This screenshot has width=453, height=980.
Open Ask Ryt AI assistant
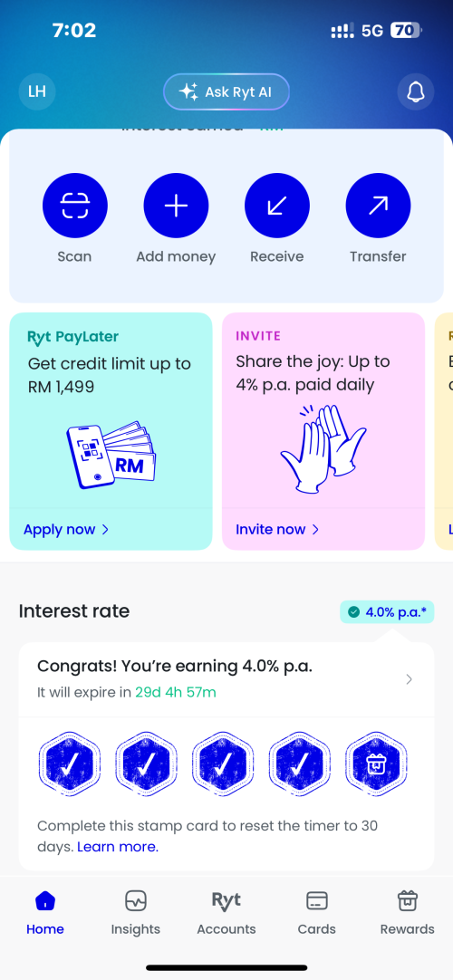pos(226,91)
